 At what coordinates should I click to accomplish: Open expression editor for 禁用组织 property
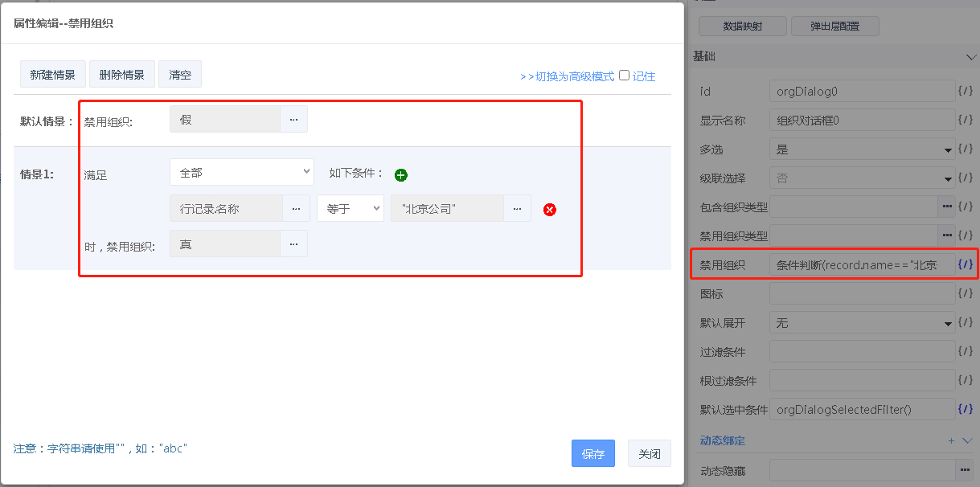(x=966, y=264)
